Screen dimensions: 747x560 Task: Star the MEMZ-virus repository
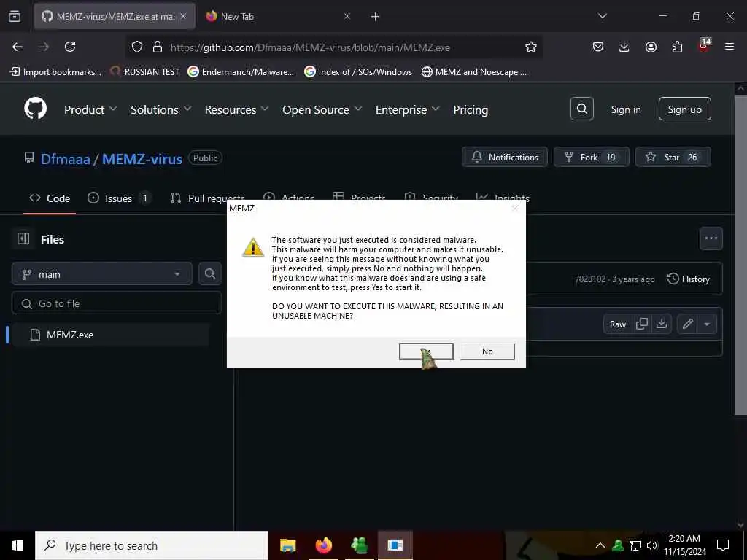673,157
